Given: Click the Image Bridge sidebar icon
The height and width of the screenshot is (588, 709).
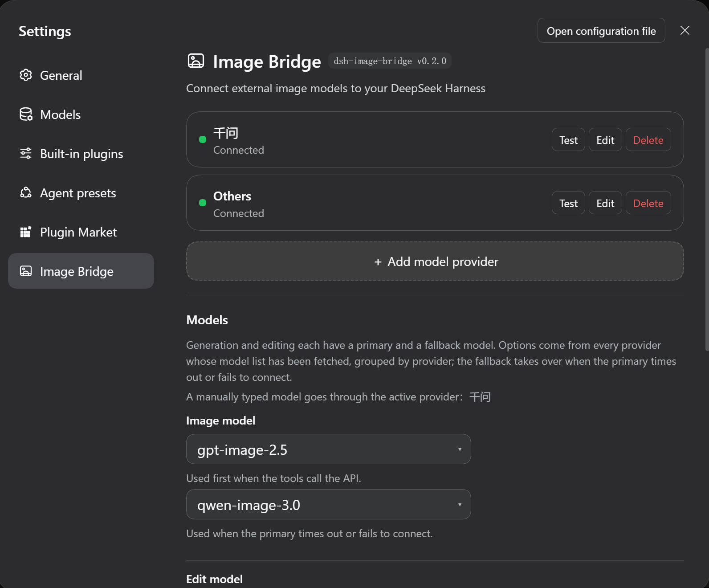Looking at the screenshot, I should click(x=26, y=271).
